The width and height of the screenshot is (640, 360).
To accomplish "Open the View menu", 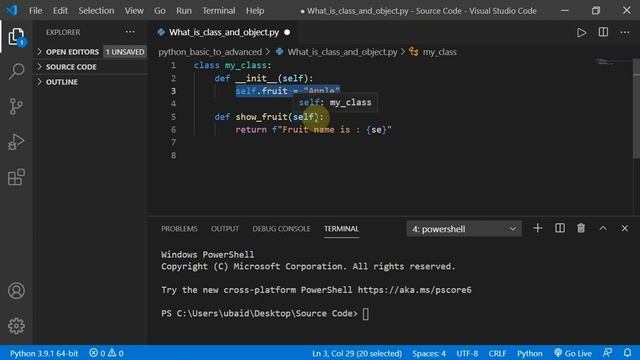I will (134, 11).
